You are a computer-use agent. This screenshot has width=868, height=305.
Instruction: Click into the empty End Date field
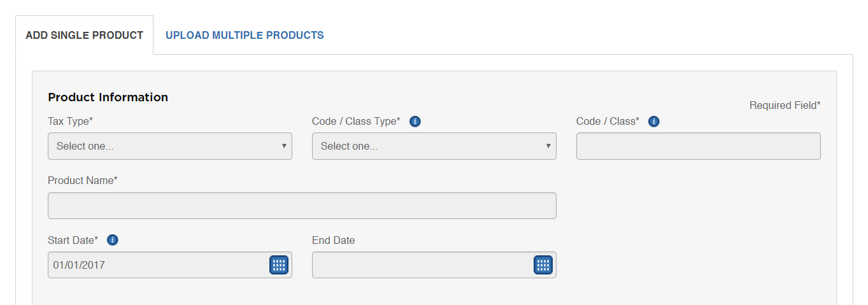tap(422, 265)
